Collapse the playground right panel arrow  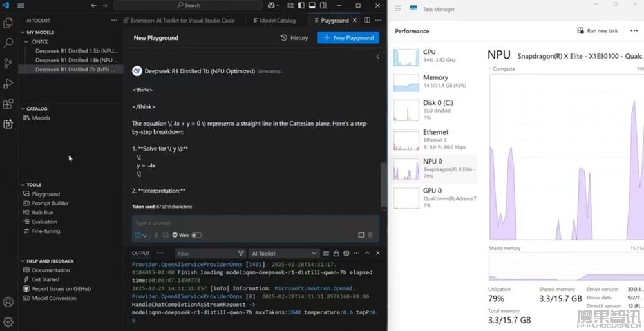(378, 57)
